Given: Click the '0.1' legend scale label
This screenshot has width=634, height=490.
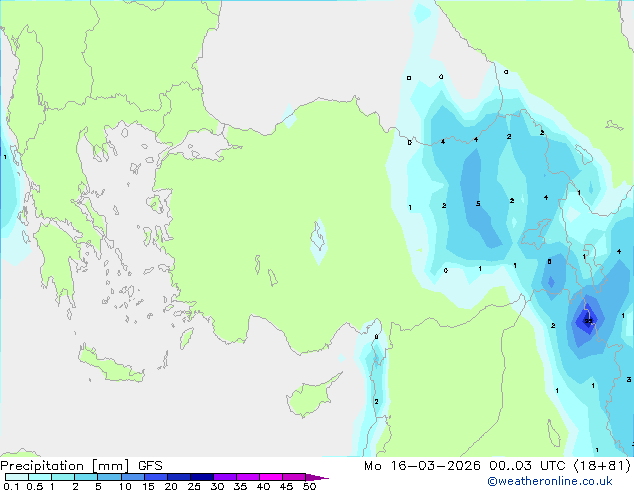Looking at the screenshot, I should click(11, 486).
